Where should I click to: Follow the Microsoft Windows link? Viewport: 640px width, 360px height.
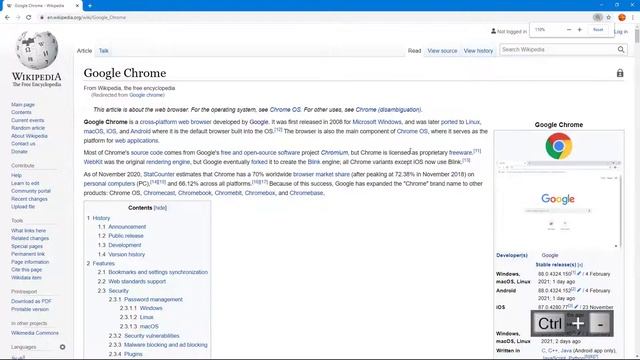point(377,122)
